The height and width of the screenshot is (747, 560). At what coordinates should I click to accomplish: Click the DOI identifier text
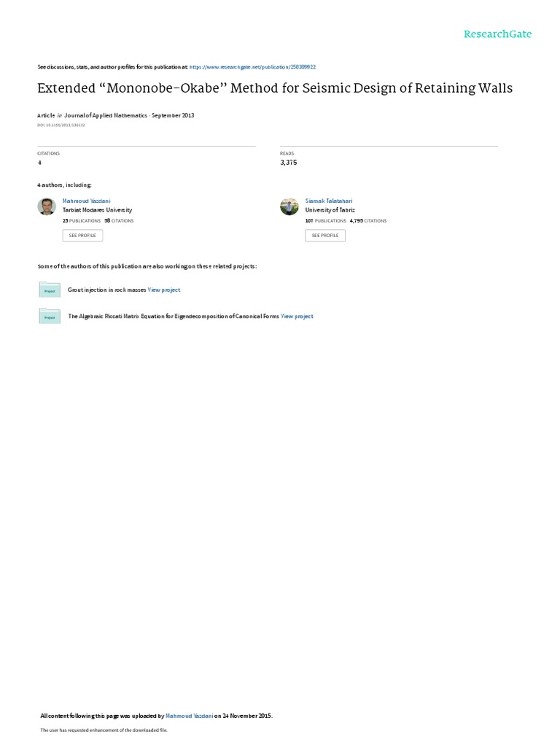[x=61, y=125]
